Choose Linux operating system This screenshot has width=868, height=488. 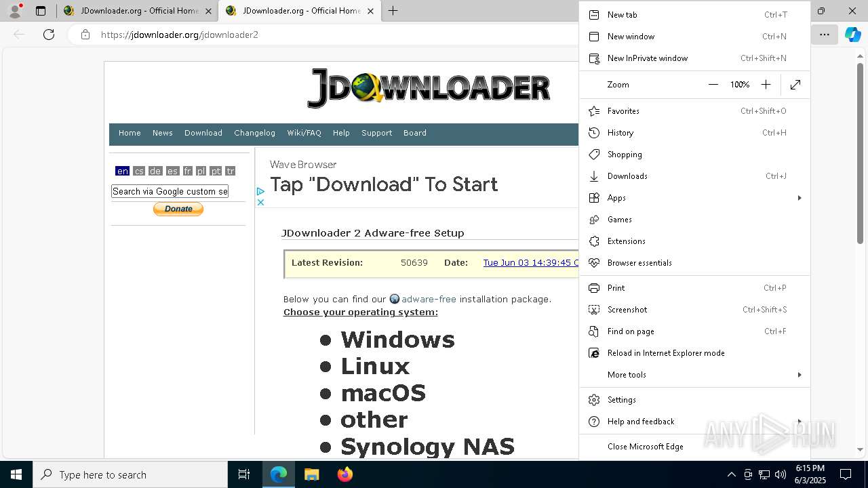coord(375,367)
